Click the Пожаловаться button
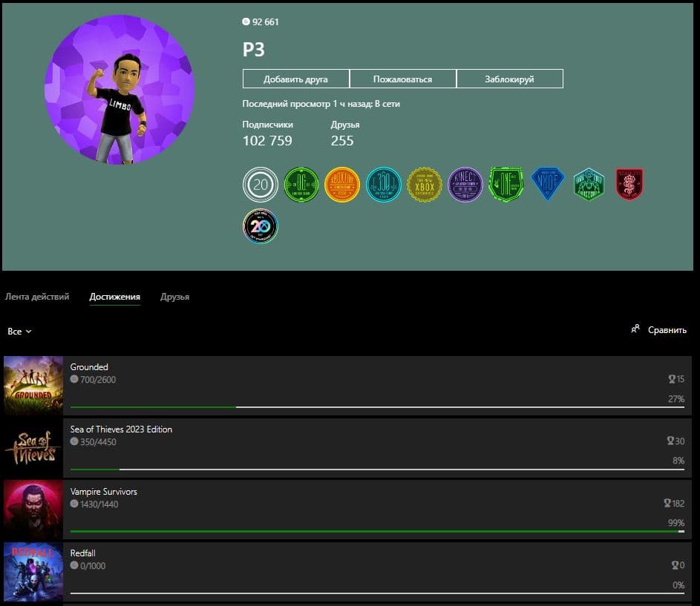This screenshot has height=606, width=700. [402, 79]
